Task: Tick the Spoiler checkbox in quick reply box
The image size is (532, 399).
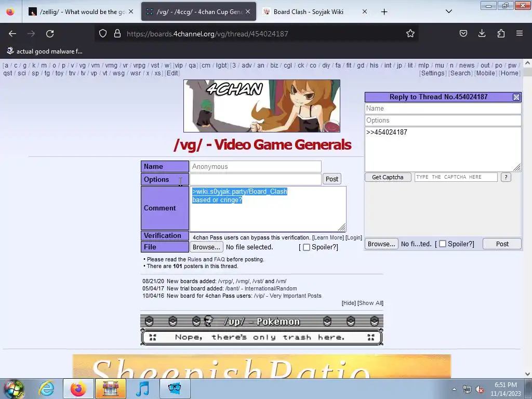Action: [x=443, y=244]
